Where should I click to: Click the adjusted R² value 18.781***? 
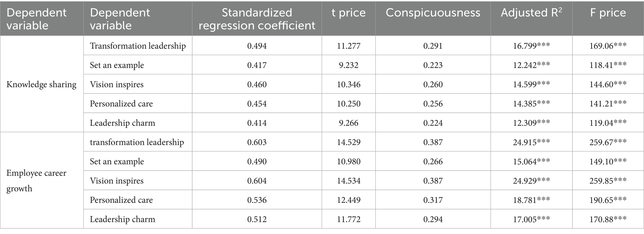(x=531, y=200)
